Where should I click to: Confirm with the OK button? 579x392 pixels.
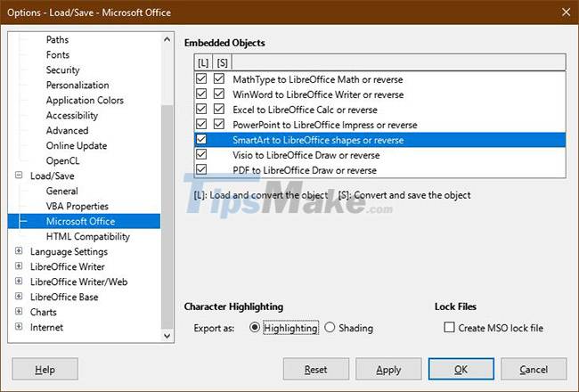(x=461, y=369)
